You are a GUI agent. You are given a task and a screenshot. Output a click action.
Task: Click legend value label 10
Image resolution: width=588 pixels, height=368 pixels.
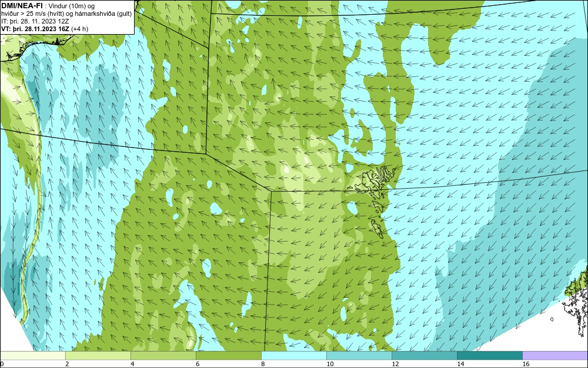pyautogui.click(x=330, y=364)
